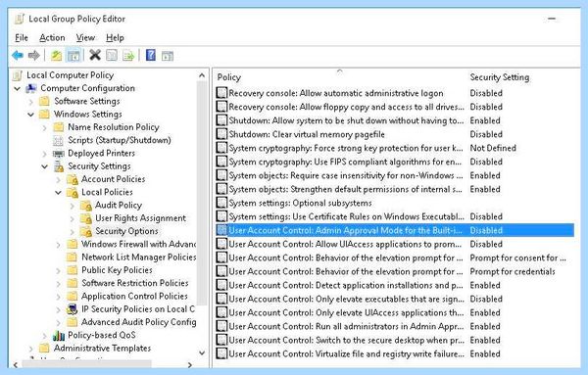Open the Help menu
Viewport: 588px width, 375px height.
coord(115,38)
